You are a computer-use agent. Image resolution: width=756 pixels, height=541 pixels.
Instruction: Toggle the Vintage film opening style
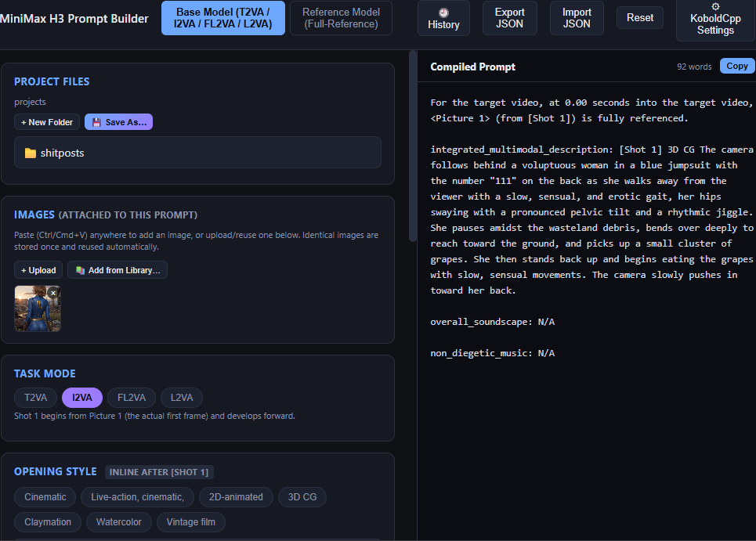point(191,522)
